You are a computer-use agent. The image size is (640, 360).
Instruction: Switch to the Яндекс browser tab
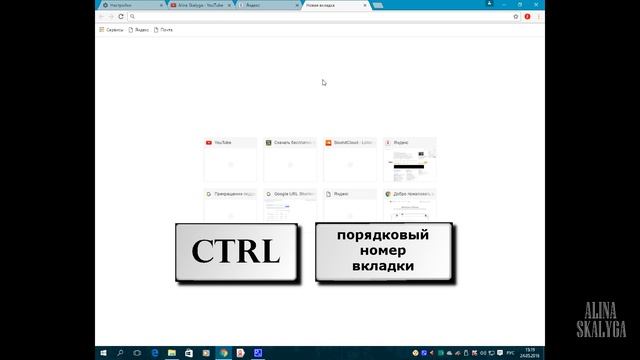pyautogui.click(x=268, y=5)
